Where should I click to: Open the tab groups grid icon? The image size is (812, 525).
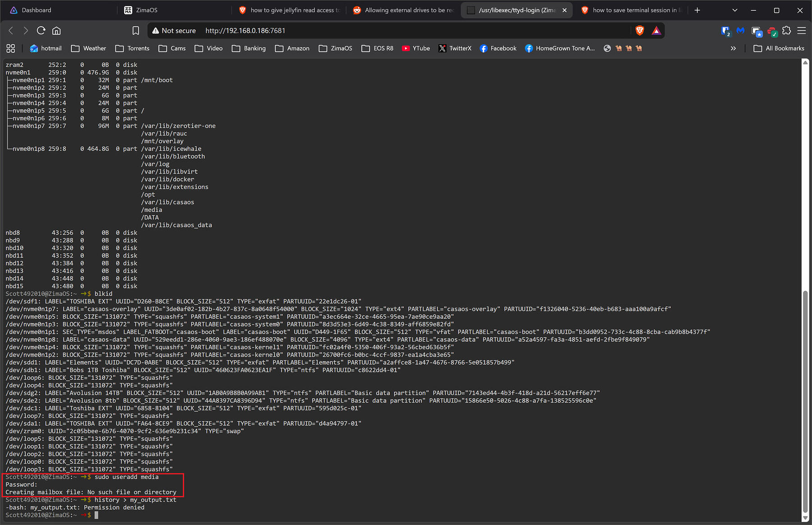(11, 48)
